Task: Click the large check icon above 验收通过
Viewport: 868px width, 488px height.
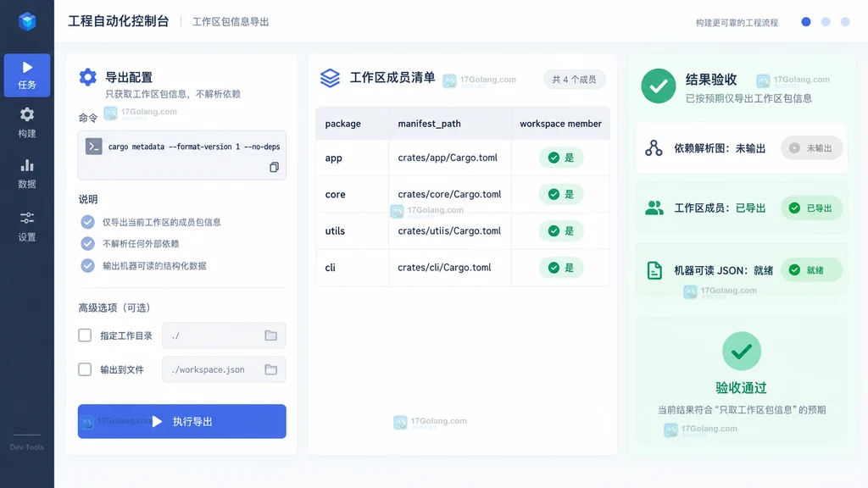Action: click(741, 351)
